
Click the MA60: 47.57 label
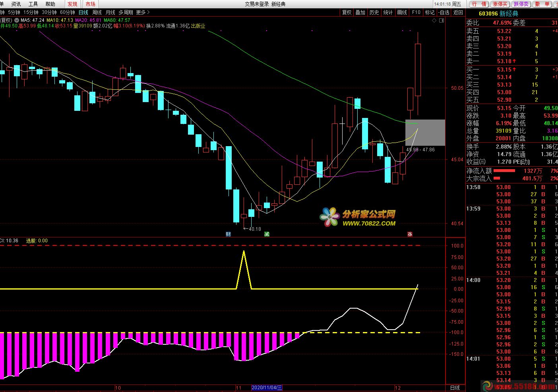117,20
